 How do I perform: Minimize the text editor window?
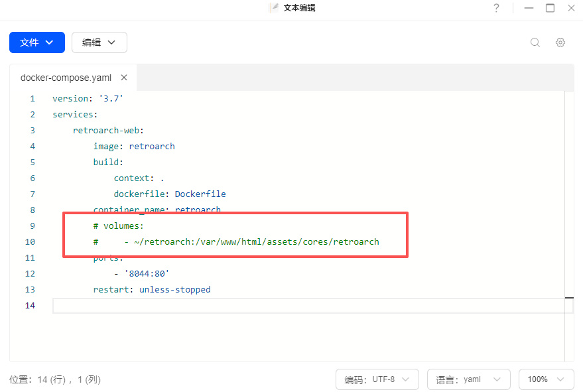tap(529, 8)
